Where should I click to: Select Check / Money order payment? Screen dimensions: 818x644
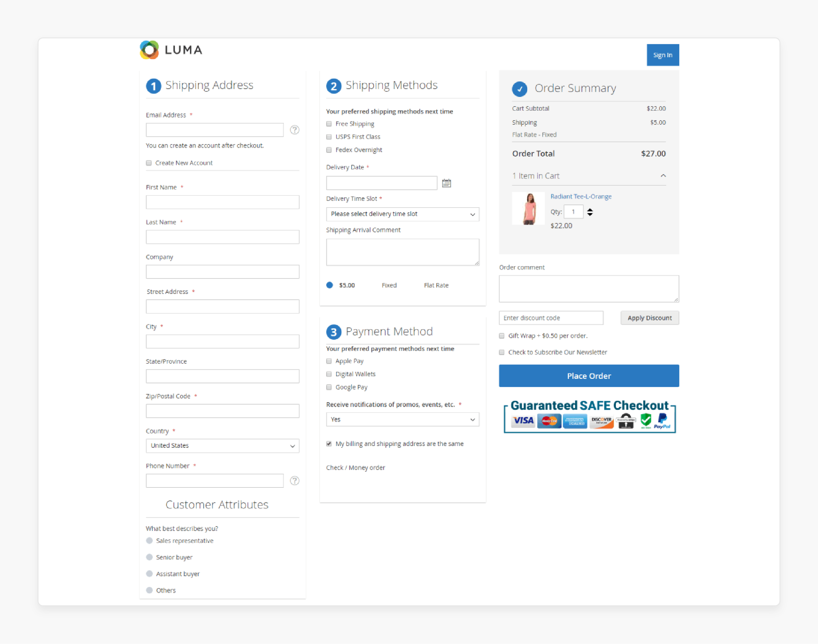[355, 468]
